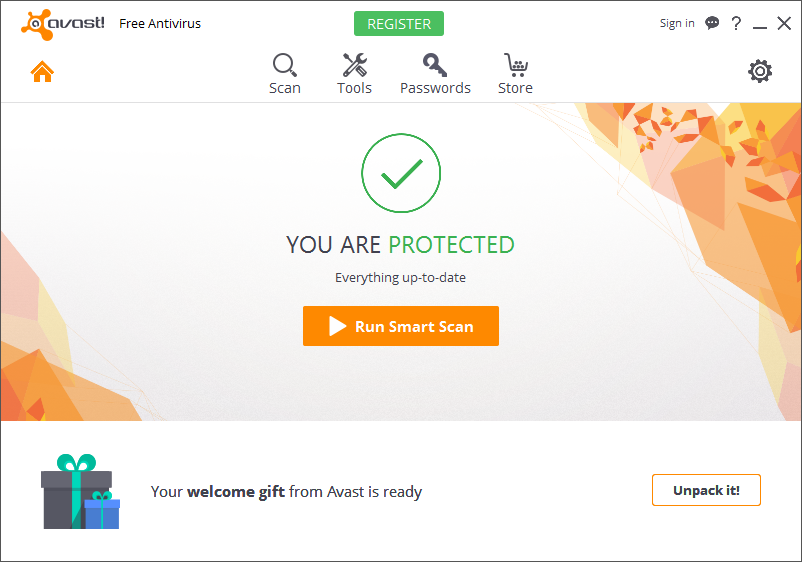Click the Sign in link
Image resolution: width=802 pixels, height=562 pixels.
(x=677, y=23)
